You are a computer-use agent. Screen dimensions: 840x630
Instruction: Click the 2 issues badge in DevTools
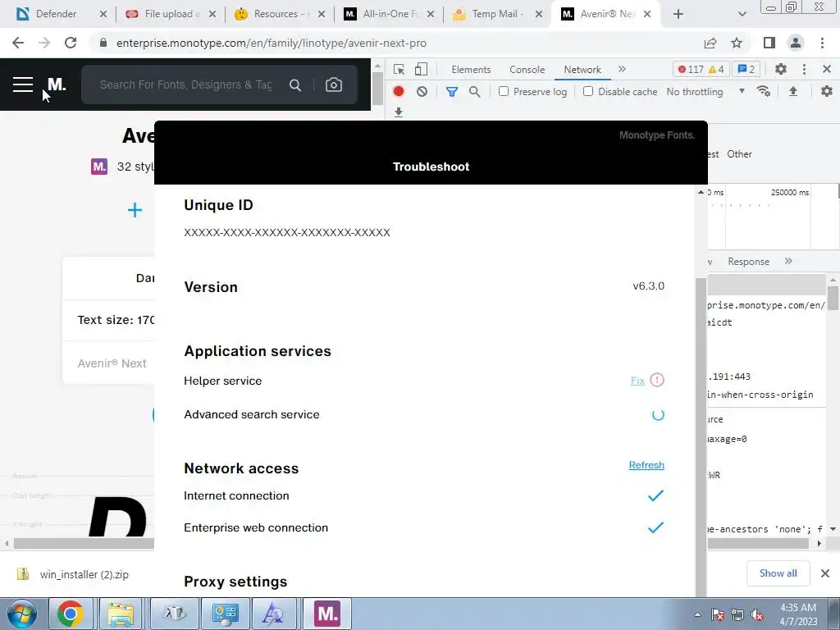pos(746,69)
